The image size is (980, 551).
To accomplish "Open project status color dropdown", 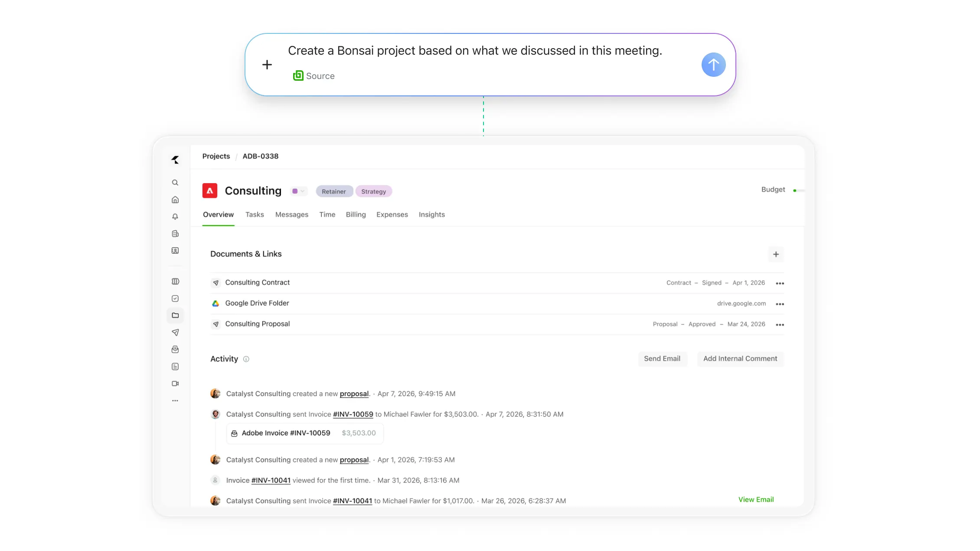I will (x=298, y=191).
